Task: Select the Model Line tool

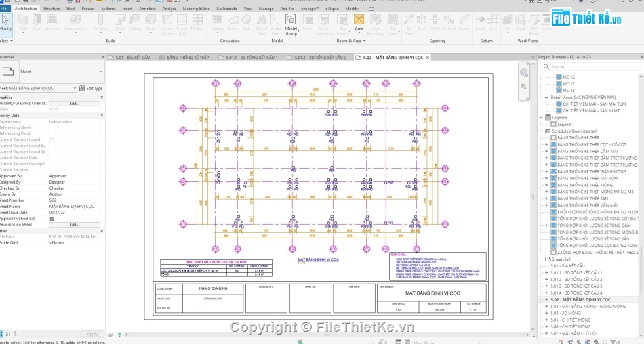Action: tap(275, 24)
